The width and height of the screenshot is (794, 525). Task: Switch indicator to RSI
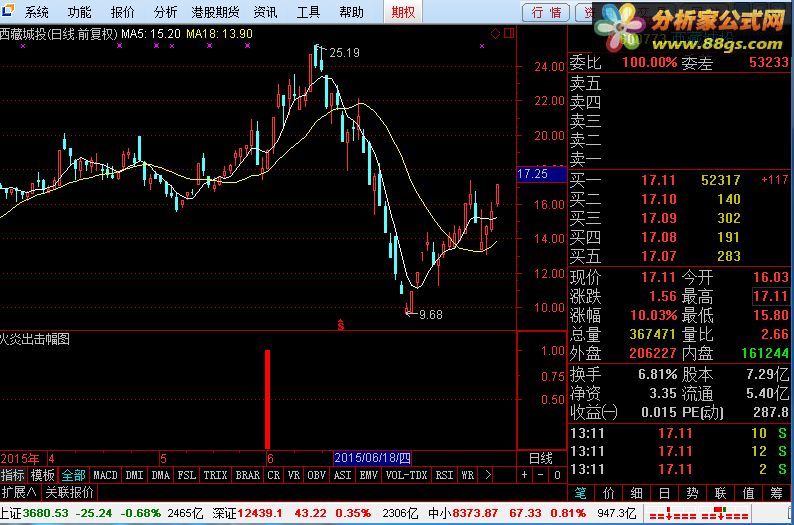(x=445, y=475)
